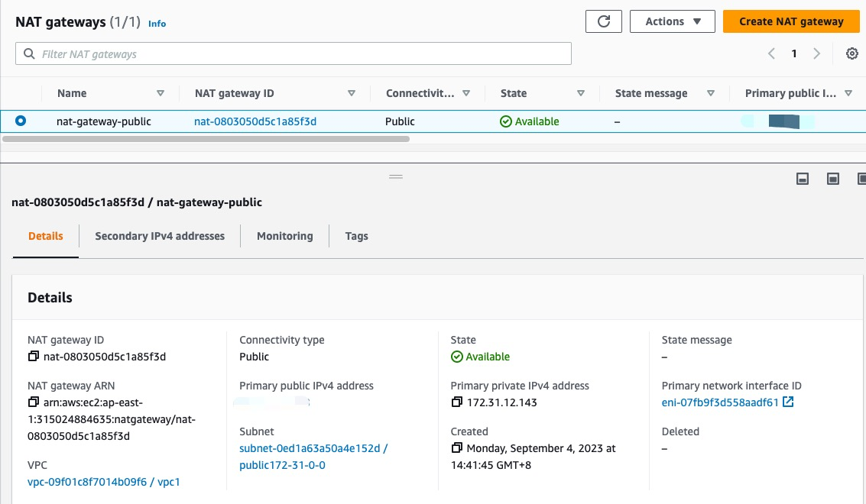Copy the Created timestamp

pos(456,448)
